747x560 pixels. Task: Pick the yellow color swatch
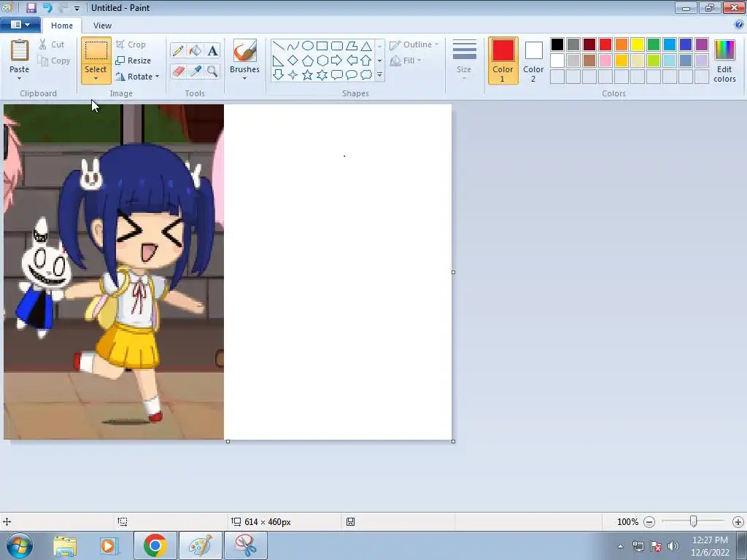coord(638,44)
